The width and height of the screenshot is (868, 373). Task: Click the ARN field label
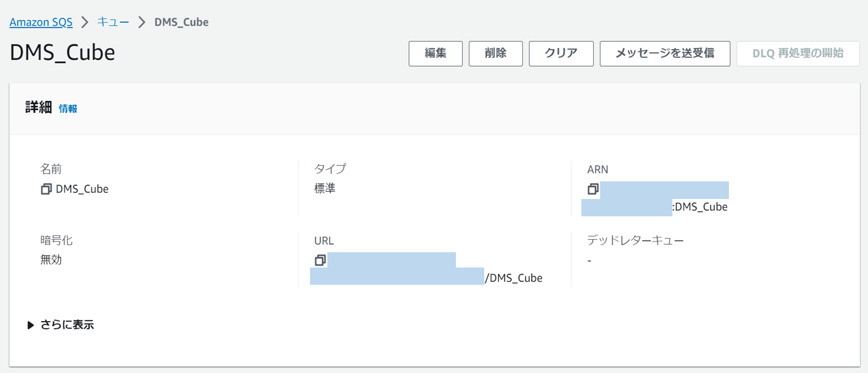[x=597, y=169]
